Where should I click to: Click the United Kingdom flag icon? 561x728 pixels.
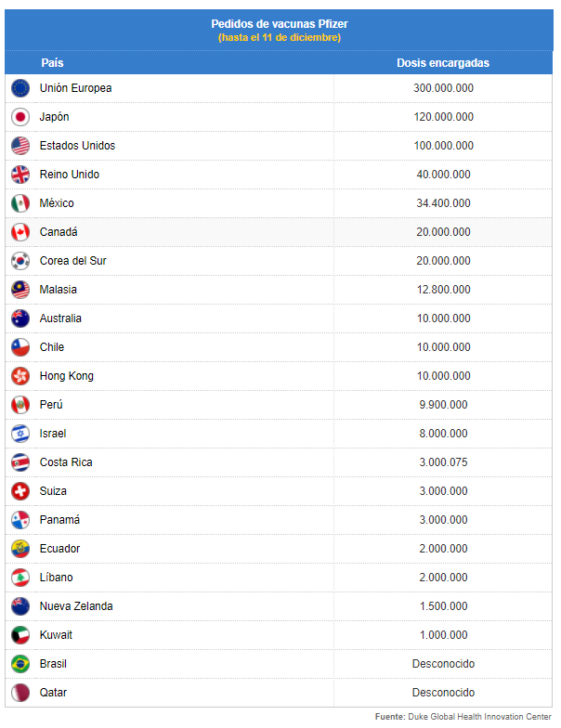click(x=20, y=175)
